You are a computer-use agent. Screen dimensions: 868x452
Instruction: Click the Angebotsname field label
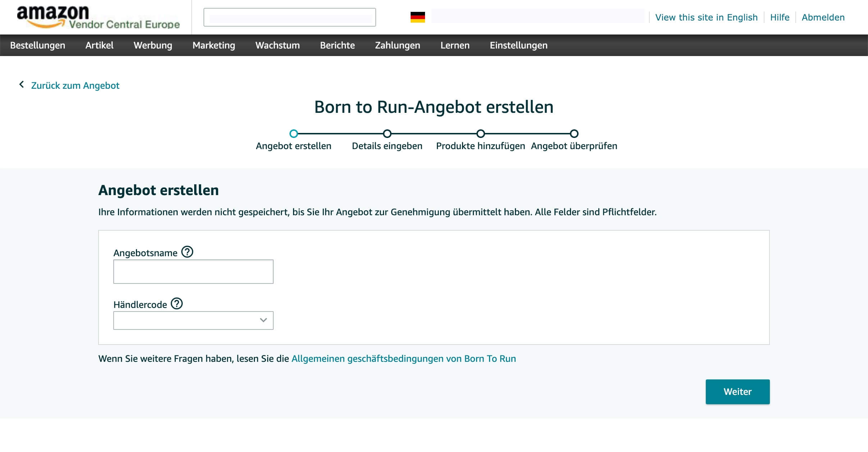pyautogui.click(x=145, y=253)
